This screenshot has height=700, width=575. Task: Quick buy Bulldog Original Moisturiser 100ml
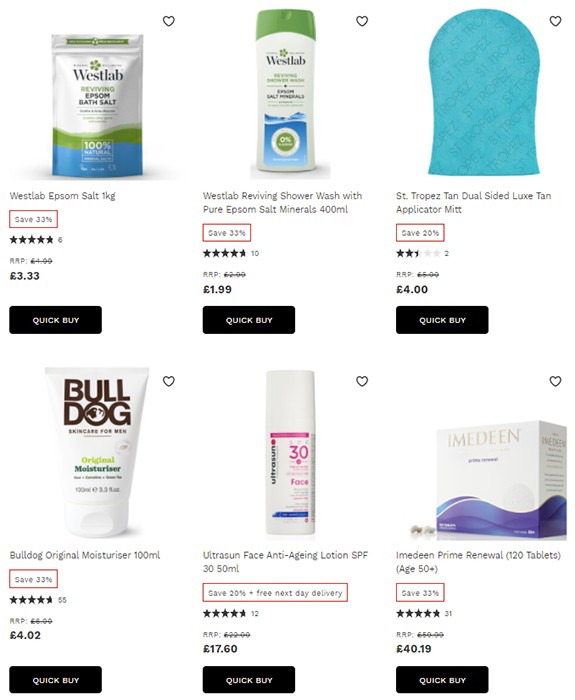(x=55, y=680)
